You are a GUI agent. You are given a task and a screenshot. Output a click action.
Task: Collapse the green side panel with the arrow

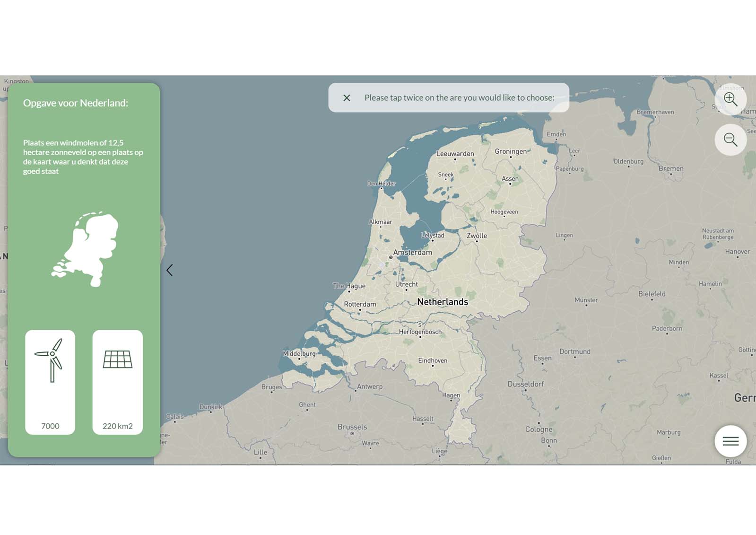tap(170, 270)
